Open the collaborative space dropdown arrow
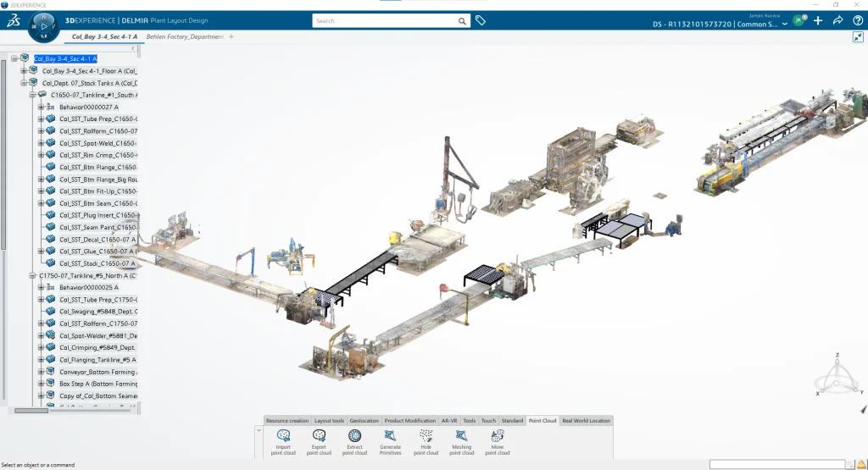 pyautogui.click(x=785, y=24)
